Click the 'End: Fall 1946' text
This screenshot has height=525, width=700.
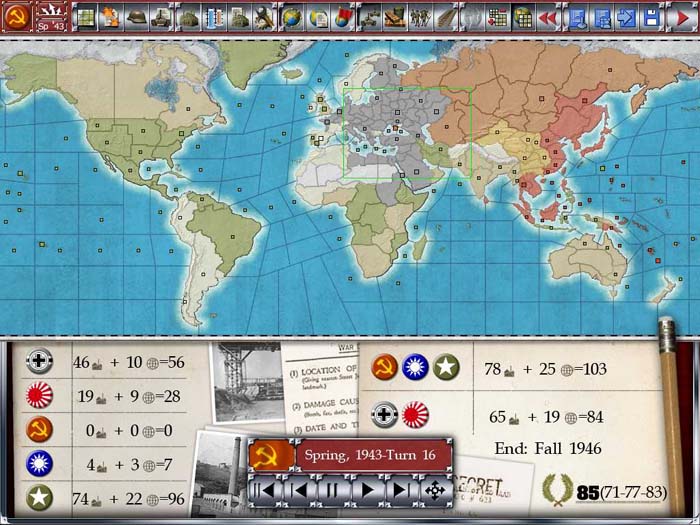click(x=548, y=448)
